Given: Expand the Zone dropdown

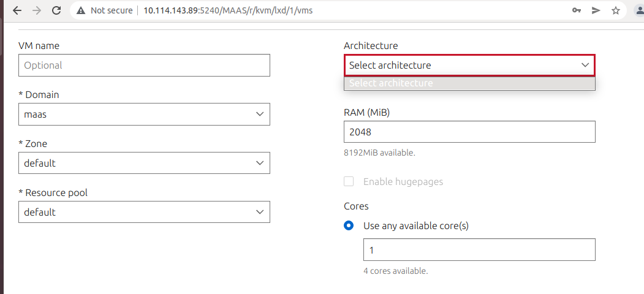Looking at the screenshot, I should tap(144, 163).
